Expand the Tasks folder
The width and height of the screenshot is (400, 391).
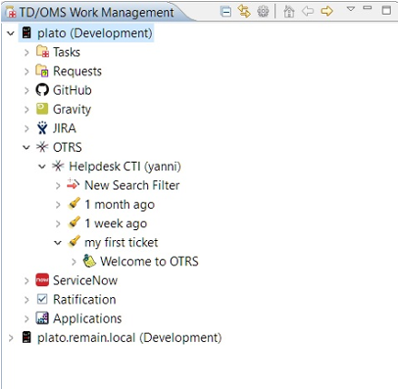(x=27, y=52)
